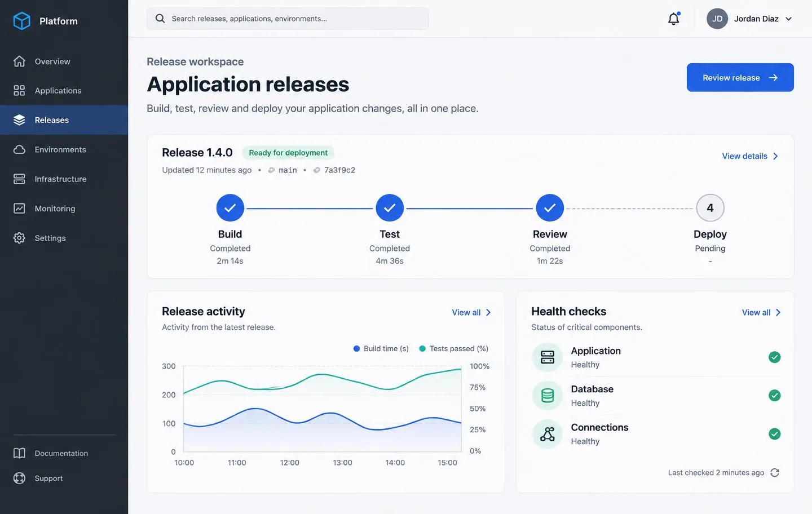Refresh health checks with the refresh icon
The width and height of the screenshot is (812, 514).
(775, 473)
